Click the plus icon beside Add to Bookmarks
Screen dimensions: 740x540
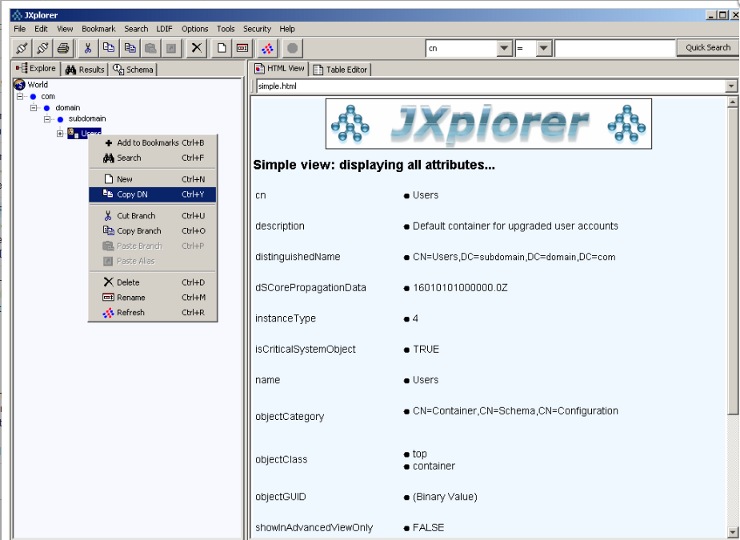pyautogui.click(x=109, y=143)
